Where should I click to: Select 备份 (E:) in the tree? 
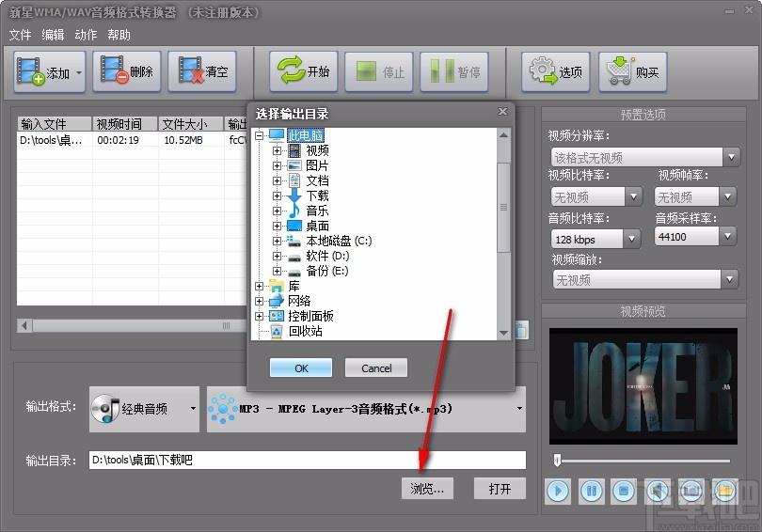pos(327,271)
